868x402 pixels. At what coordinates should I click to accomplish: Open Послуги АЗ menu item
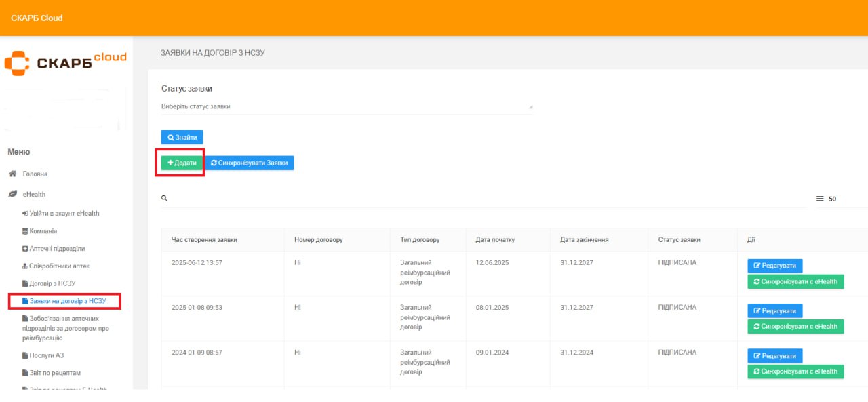pos(46,355)
